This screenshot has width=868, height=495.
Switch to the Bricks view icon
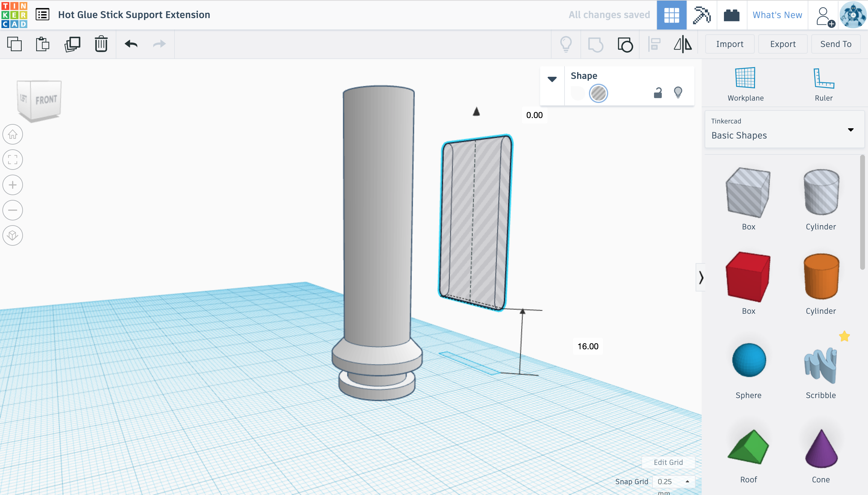[x=731, y=15]
